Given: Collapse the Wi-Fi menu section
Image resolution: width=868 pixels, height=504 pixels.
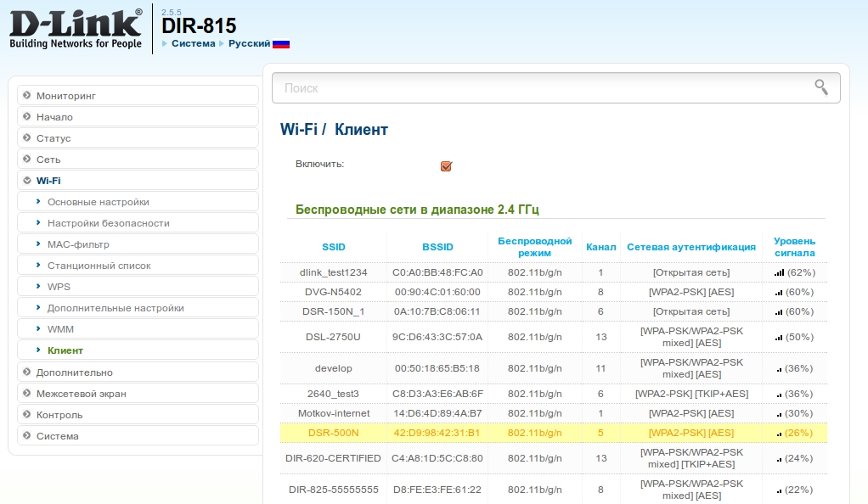Looking at the screenshot, I should tap(48, 181).
